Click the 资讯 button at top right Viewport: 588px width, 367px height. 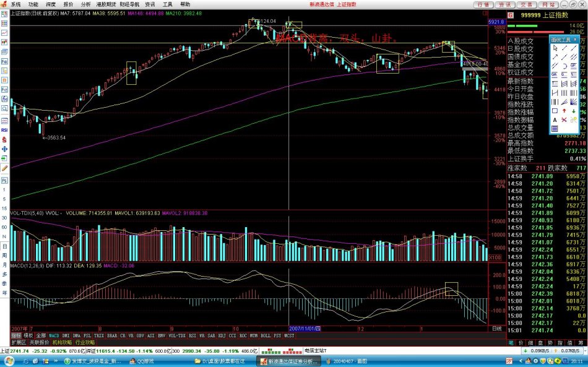(504, 4)
